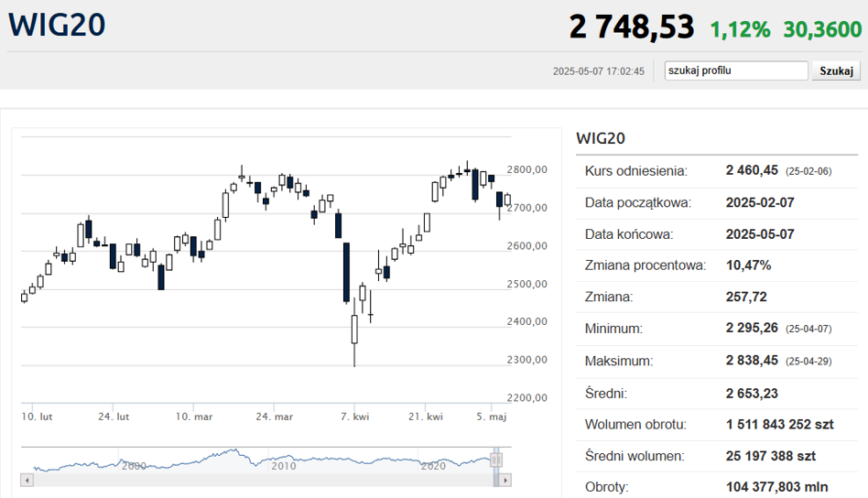Click the '7. kwi' axis label
Screen dimensions: 868x498
[x=355, y=417]
